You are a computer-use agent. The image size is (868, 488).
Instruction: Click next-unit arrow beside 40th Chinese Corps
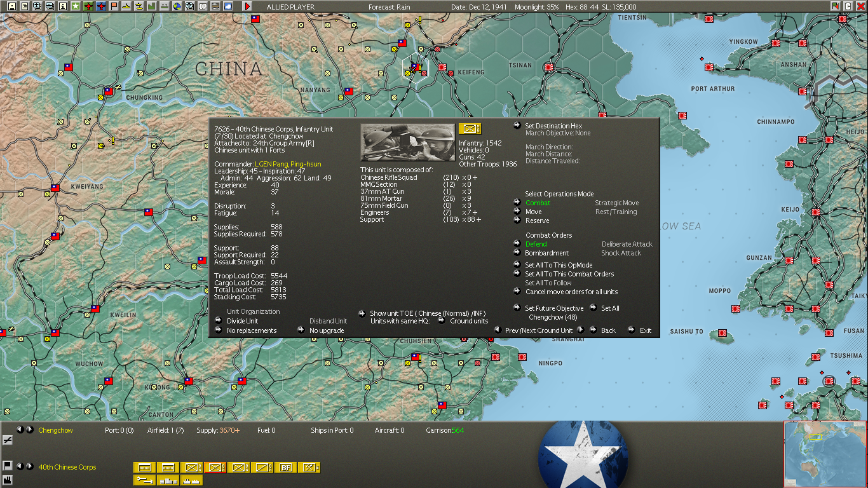[29, 466]
